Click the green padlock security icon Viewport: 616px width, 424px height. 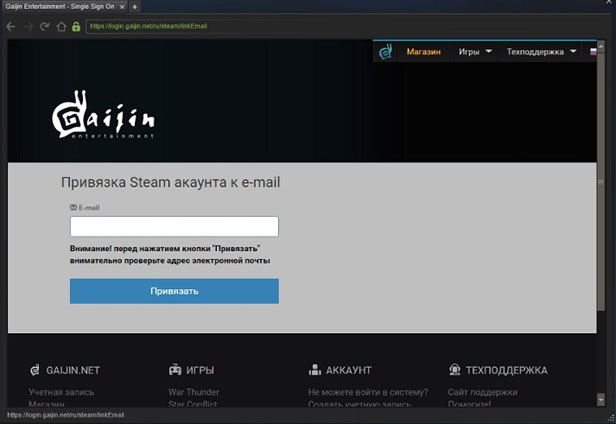[x=76, y=26]
